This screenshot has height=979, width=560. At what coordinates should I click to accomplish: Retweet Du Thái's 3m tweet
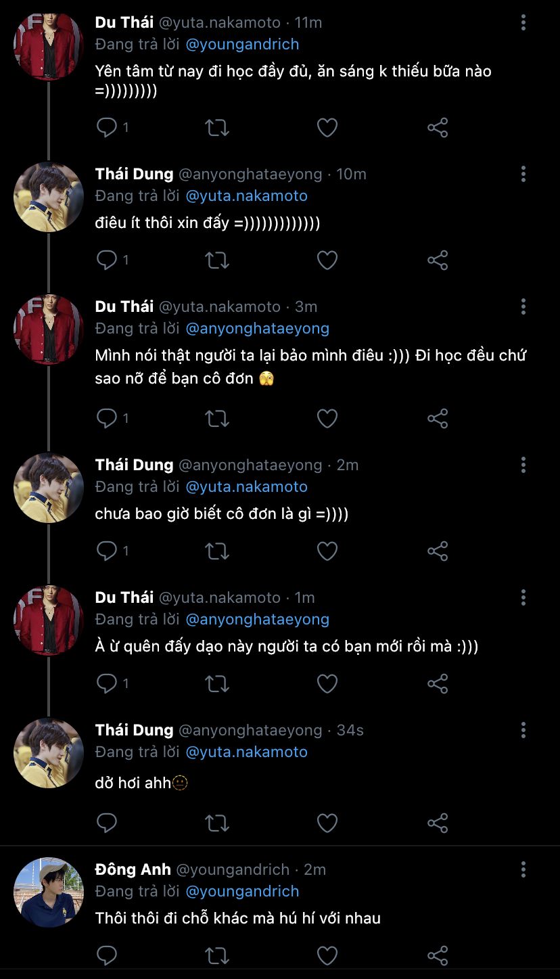[217, 419]
